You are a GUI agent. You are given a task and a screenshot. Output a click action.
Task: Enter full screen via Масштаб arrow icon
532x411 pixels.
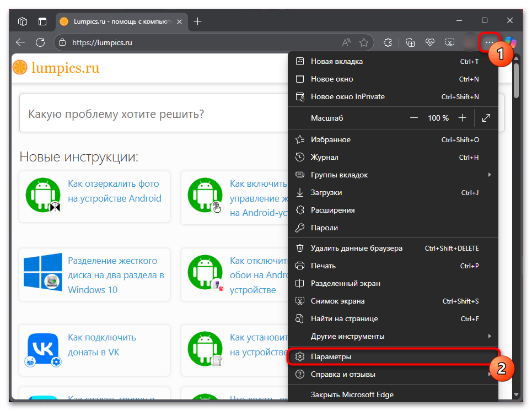(x=486, y=118)
